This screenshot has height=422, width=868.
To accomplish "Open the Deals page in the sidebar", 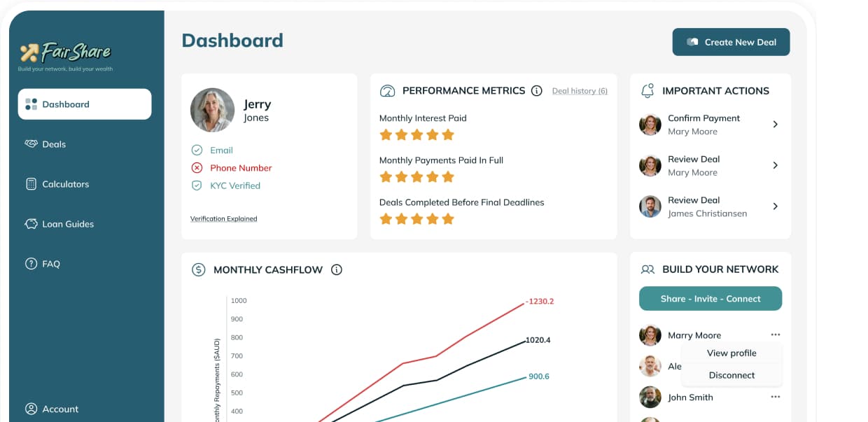I will click(54, 144).
